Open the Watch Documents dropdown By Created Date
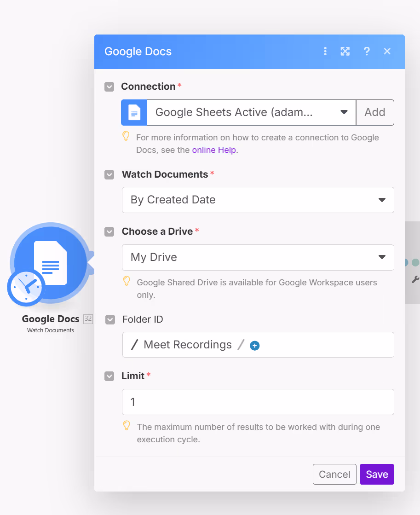Viewport: 420px width, 515px height. click(x=258, y=200)
